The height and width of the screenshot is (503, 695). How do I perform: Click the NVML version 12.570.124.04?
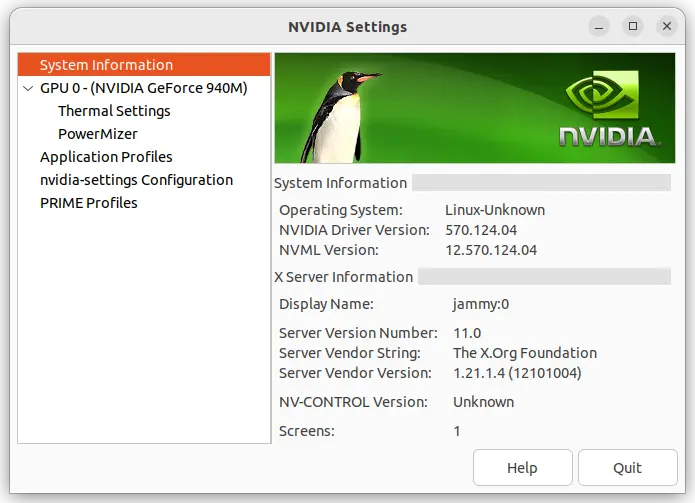coord(491,250)
